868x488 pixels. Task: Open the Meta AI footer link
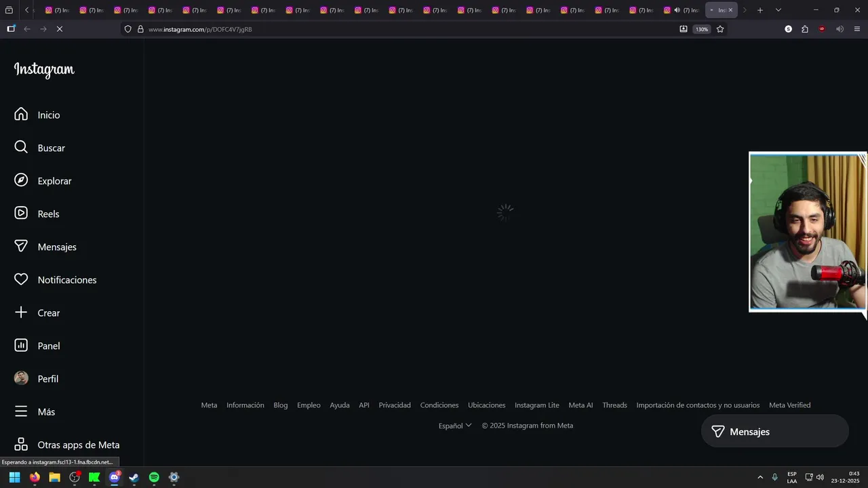[x=580, y=405]
